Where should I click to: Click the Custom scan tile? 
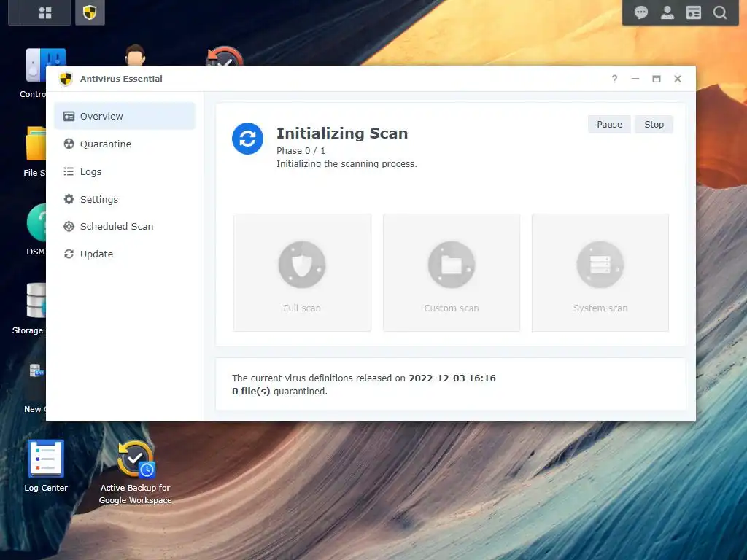(451, 273)
